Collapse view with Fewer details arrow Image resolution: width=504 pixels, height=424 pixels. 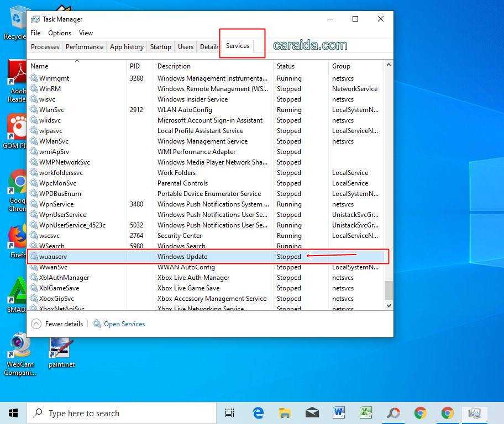[x=36, y=324]
